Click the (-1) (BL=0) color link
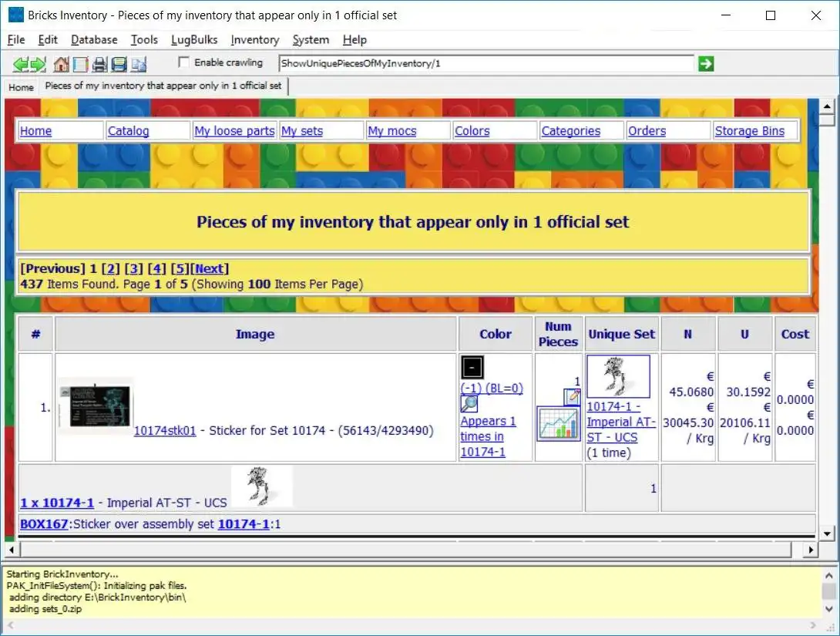Image resolution: width=840 pixels, height=636 pixels. [x=492, y=388]
